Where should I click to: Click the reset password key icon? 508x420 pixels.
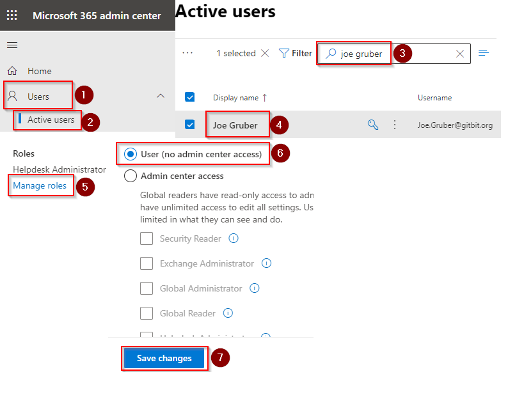373,125
